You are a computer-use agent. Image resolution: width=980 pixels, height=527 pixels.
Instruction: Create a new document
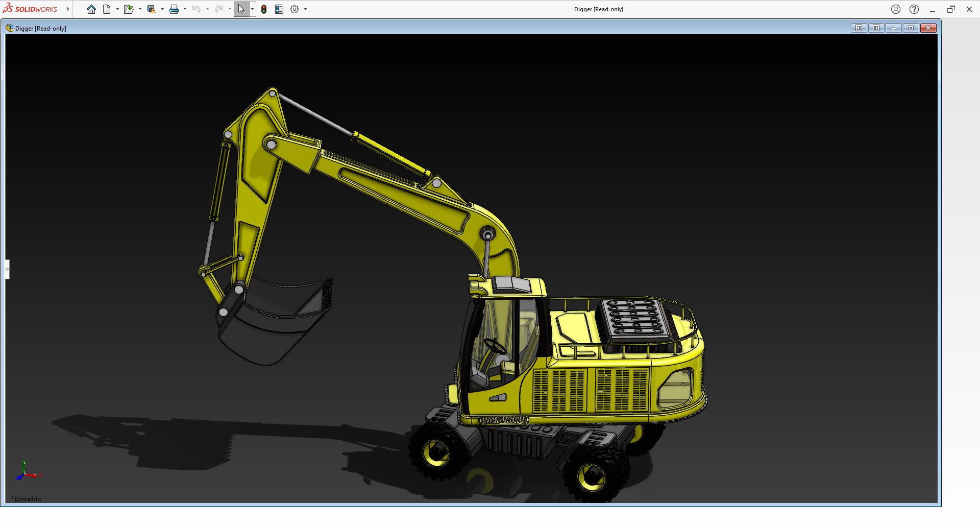click(x=107, y=9)
